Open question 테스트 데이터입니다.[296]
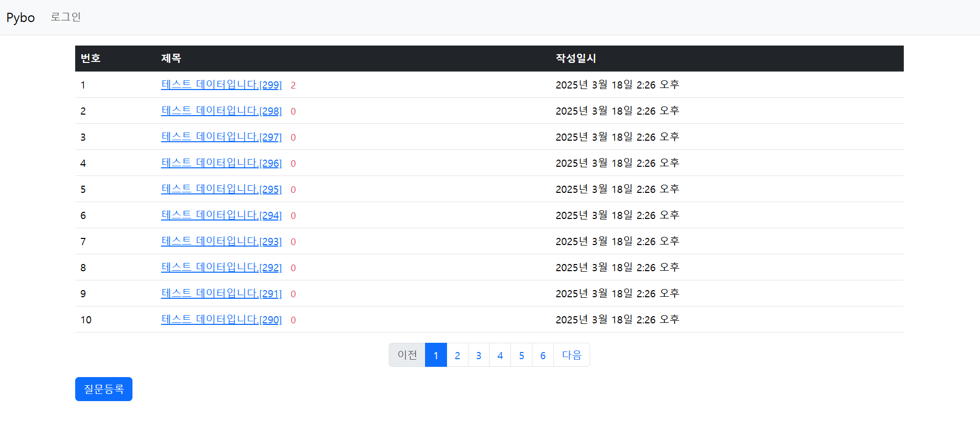Screen dimensions: 980x440 [x=221, y=163]
